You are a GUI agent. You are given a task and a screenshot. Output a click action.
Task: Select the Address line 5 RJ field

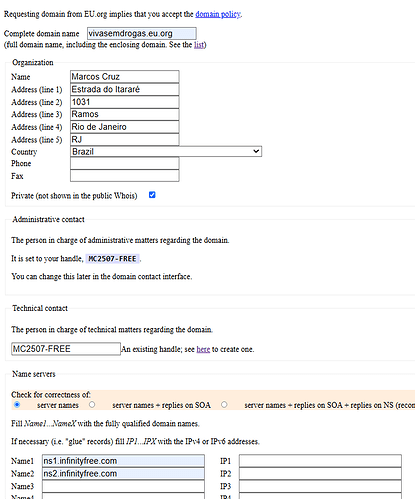pyautogui.click(x=125, y=139)
